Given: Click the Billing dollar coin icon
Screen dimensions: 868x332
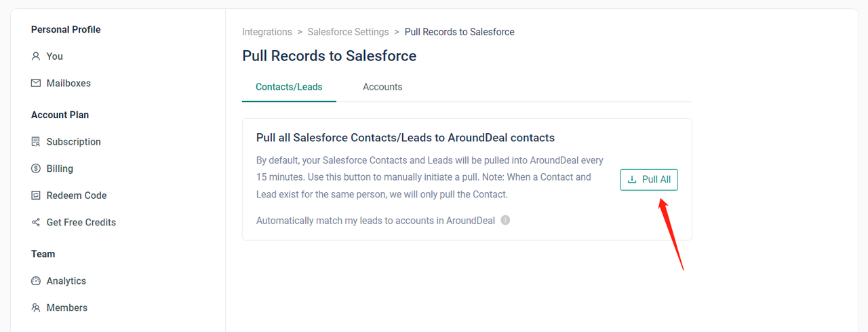Looking at the screenshot, I should 36,168.
